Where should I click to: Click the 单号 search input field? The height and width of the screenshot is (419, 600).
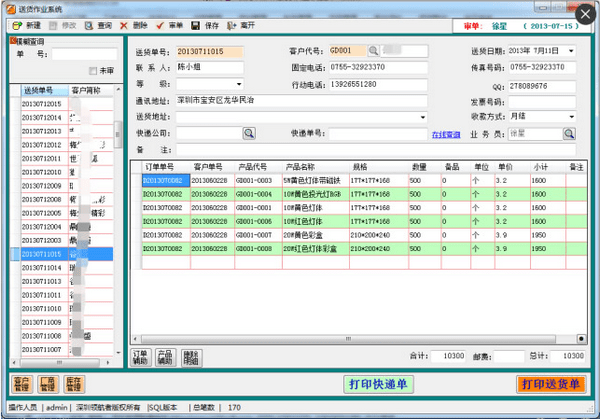click(x=83, y=55)
